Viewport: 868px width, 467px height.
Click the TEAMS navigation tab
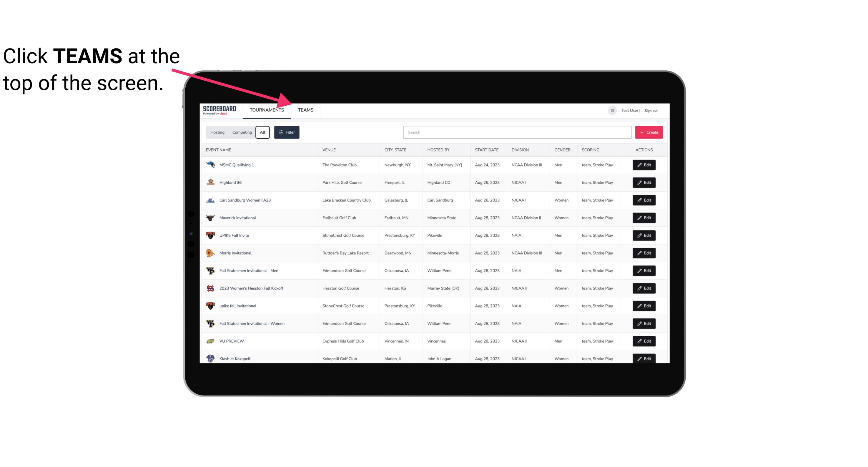coord(305,110)
